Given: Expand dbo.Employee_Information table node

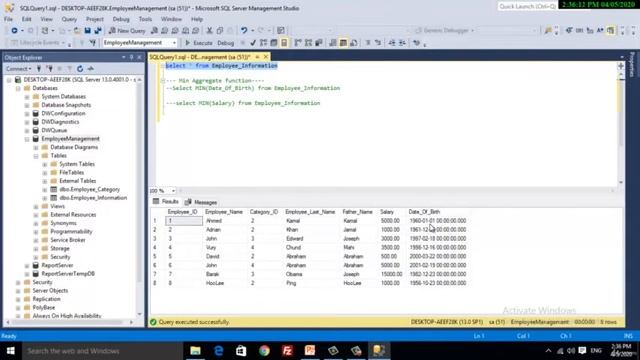Looking at the screenshot, I should tap(45, 198).
